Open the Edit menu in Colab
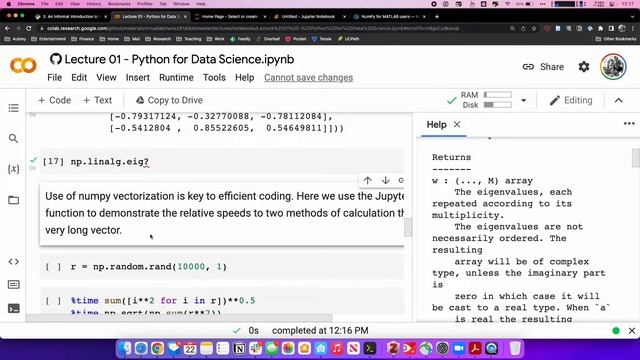Screen dimensions: 640x360 [x=79, y=78]
